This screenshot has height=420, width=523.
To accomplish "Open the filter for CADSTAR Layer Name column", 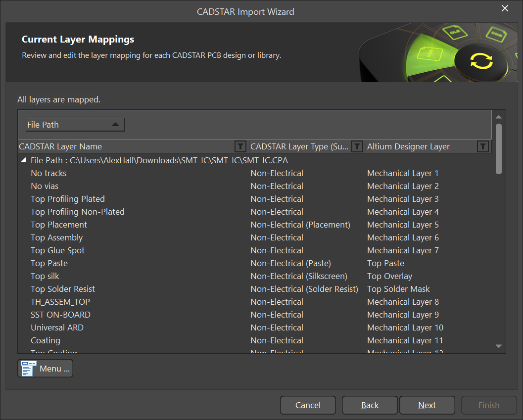I will point(240,146).
